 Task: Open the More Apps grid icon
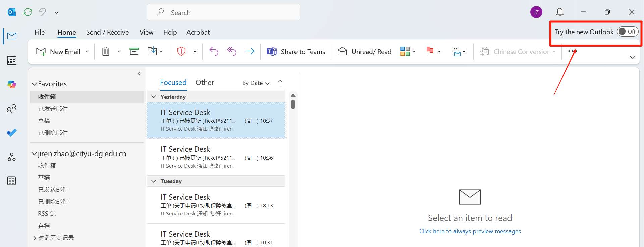pyautogui.click(x=12, y=181)
